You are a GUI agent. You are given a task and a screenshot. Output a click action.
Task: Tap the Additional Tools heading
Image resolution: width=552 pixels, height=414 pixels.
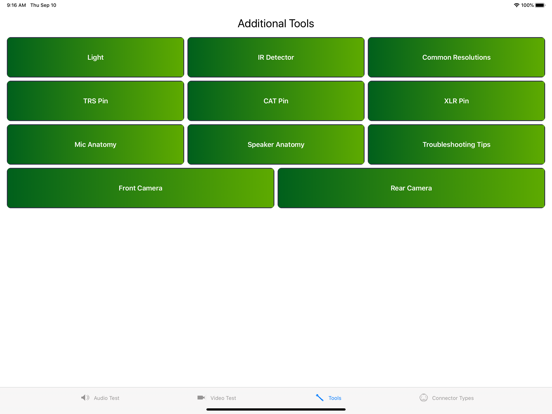(276, 23)
